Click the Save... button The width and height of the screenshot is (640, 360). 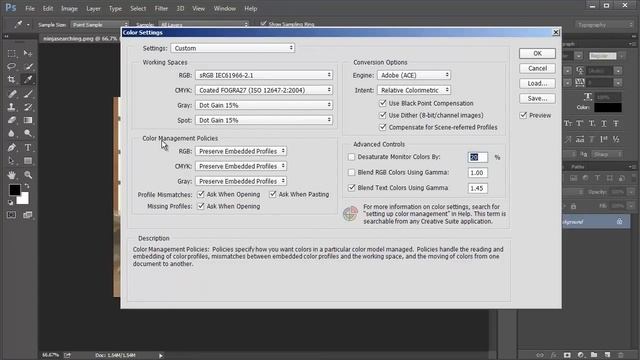[537, 98]
